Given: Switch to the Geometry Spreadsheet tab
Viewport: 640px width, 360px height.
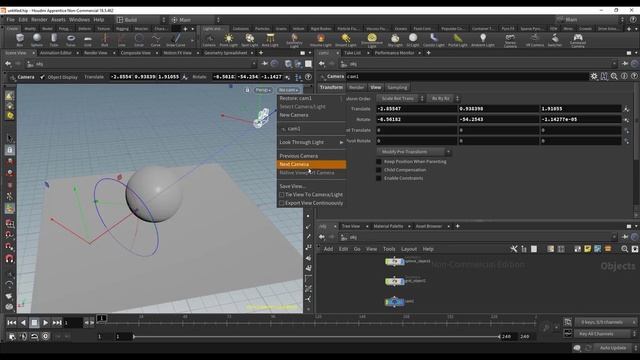Looking at the screenshot, I should tap(225, 53).
